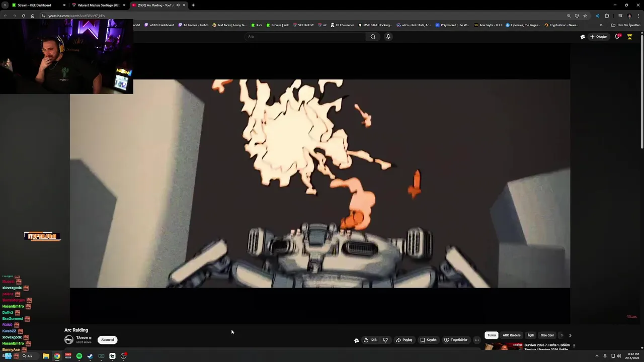Click the Teşekkürler thanks button
This screenshot has height=362, width=644.
[455, 340]
